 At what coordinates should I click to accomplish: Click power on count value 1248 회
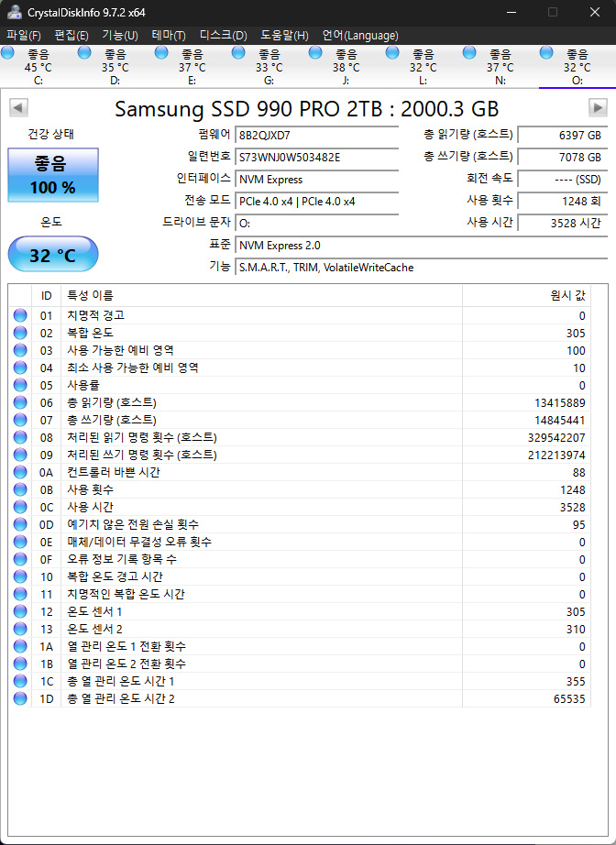pos(563,202)
